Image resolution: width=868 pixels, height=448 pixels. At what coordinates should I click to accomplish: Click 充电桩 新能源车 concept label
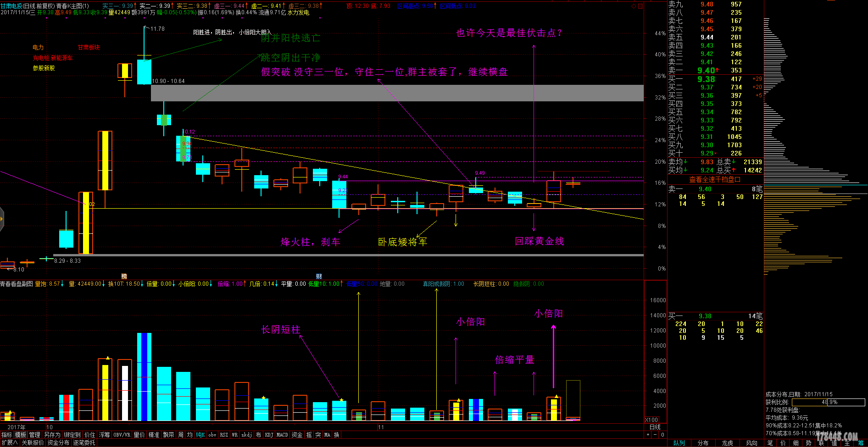[53, 58]
